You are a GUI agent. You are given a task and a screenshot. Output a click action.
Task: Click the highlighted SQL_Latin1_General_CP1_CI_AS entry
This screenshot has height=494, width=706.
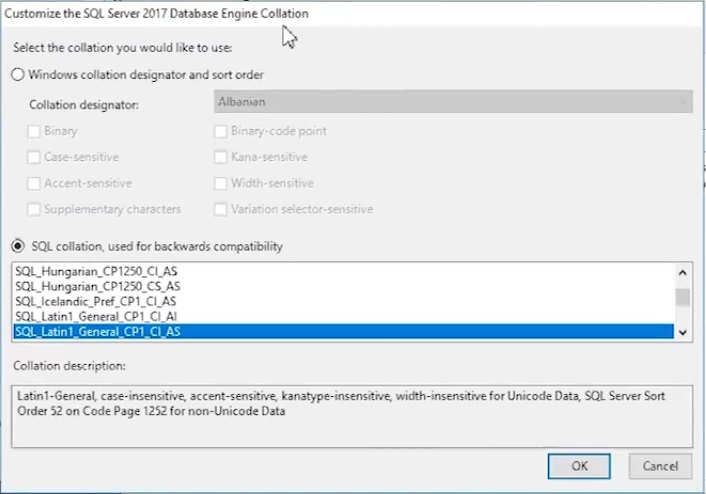(x=344, y=331)
